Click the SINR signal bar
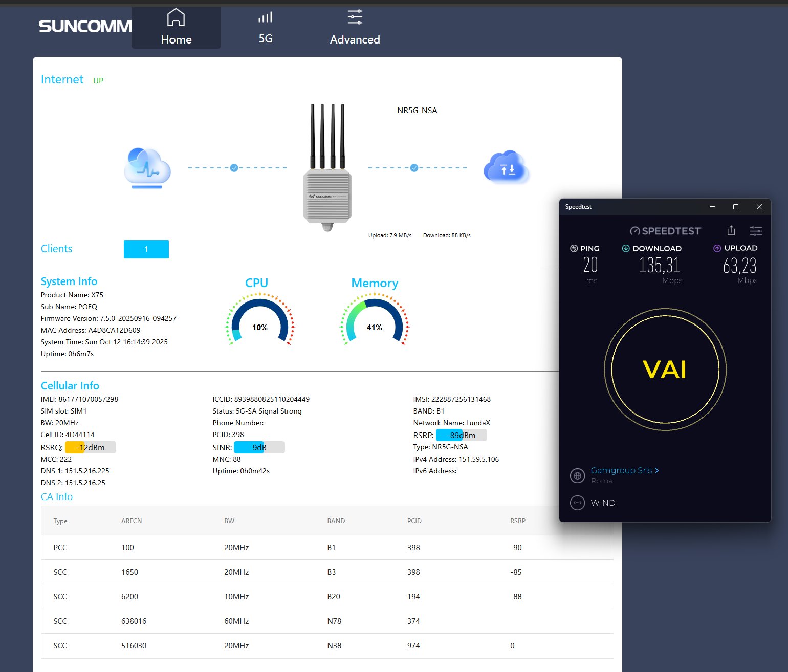The width and height of the screenshot is (788, 672). (259, 448)
